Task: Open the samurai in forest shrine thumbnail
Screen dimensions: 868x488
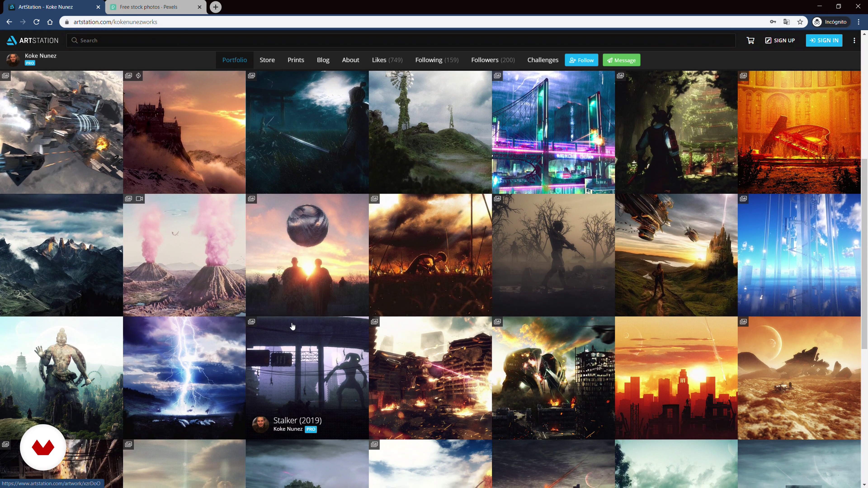Action: [676, 132]
